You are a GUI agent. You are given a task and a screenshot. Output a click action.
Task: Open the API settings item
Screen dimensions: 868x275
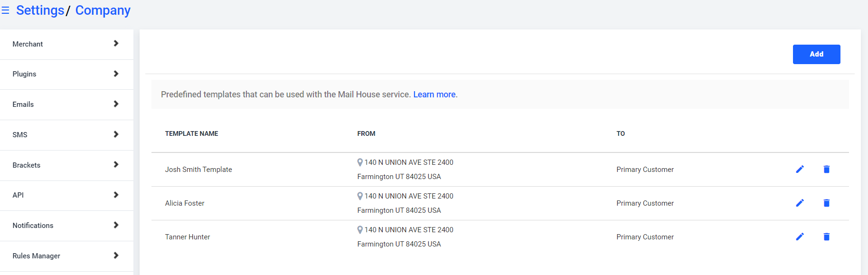[66, 195]
